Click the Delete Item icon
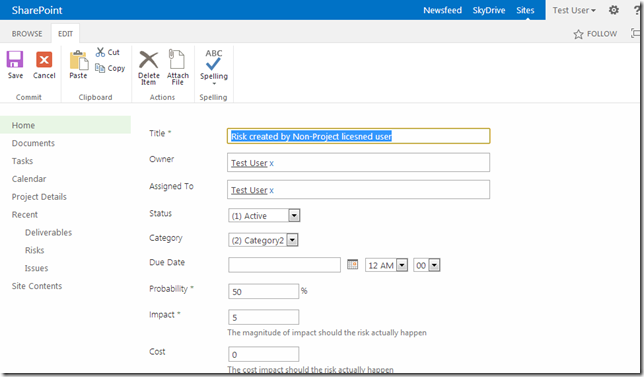This screenshot has width=644, height=377. (148, 60)
